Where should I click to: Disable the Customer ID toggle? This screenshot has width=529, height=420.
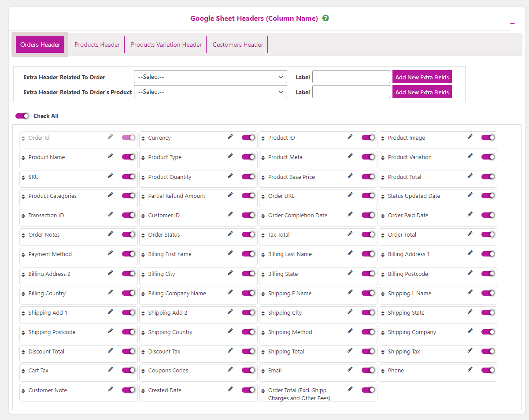coord(248,215)
